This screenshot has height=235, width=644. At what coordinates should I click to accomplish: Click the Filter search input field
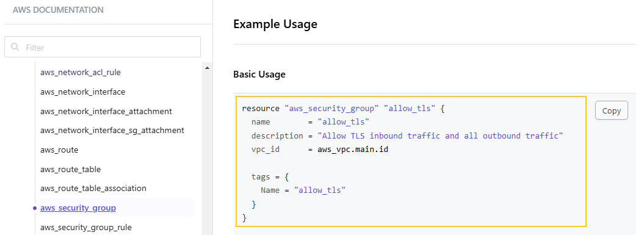103,47
